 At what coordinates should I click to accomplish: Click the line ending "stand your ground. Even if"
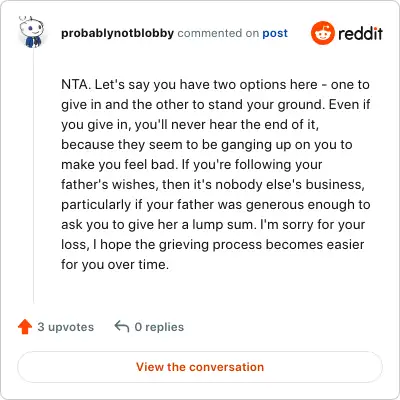coord(216,105)
